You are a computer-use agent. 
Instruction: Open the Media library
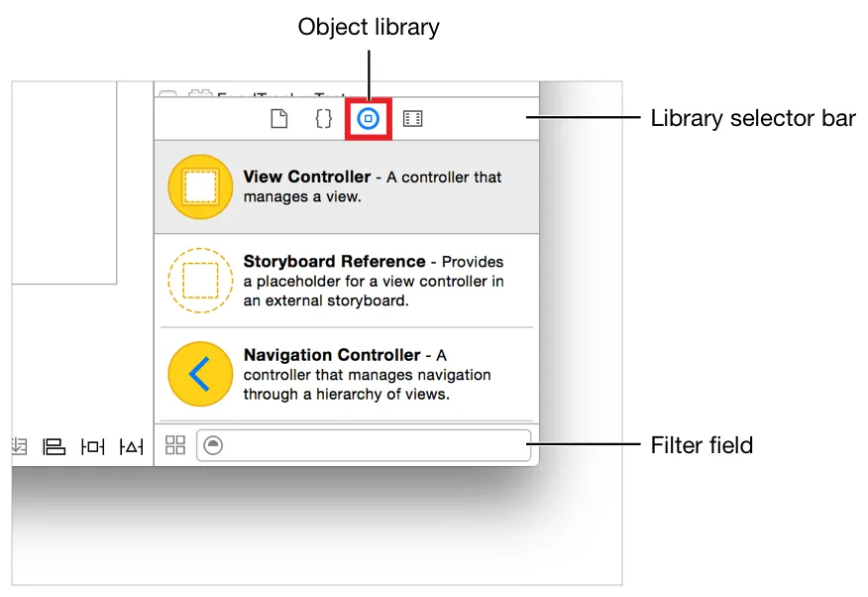click(413, 119)
